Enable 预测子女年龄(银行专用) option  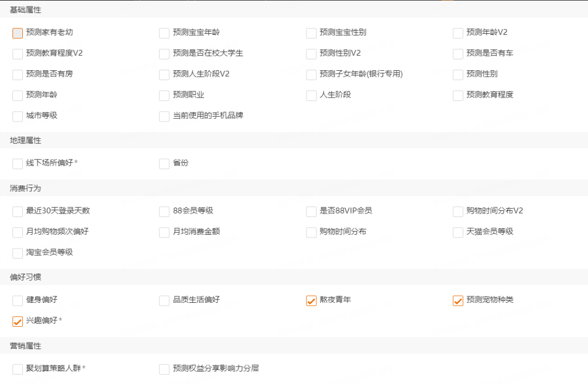[311, 75]
